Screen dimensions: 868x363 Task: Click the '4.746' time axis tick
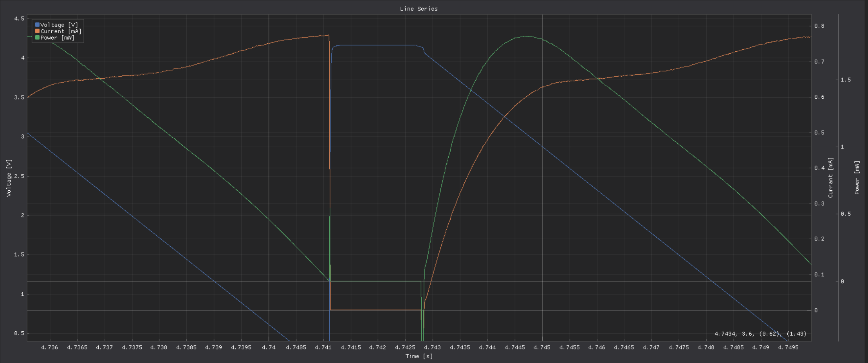(597, 347)
